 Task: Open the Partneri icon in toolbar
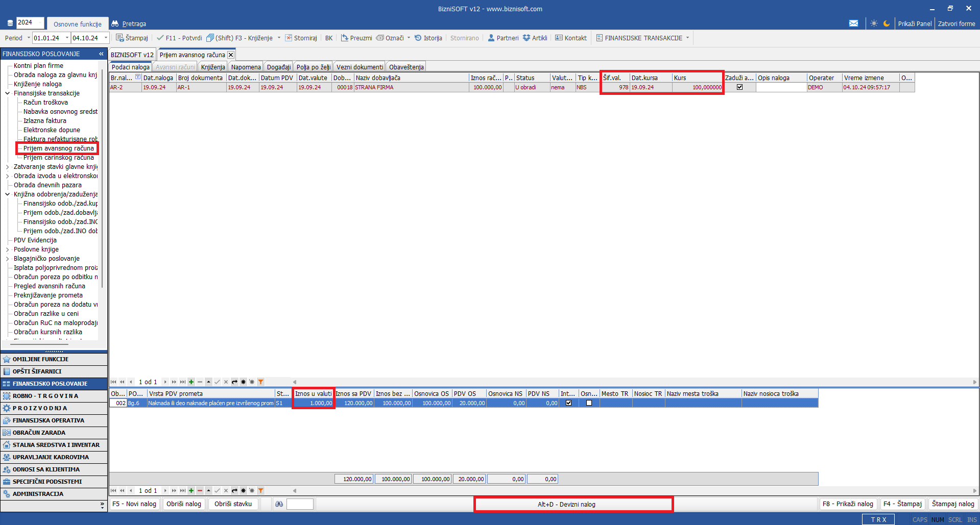pos(491,38)
